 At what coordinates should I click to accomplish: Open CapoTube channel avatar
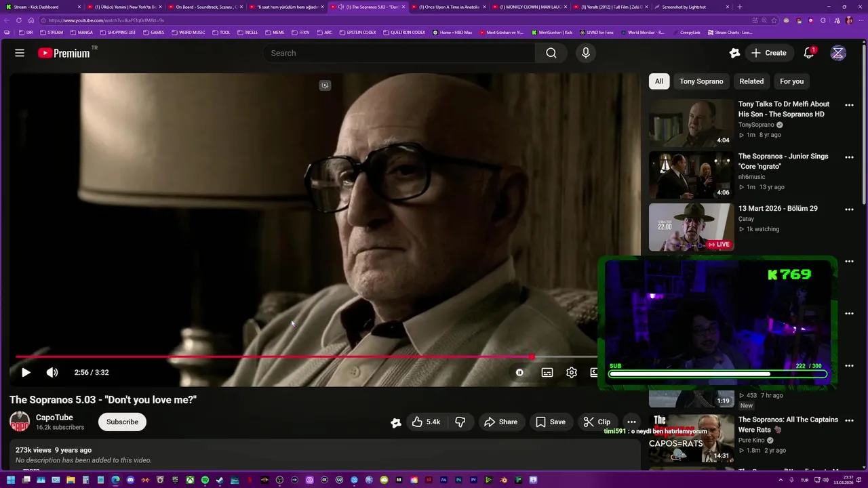pos(20,422)
